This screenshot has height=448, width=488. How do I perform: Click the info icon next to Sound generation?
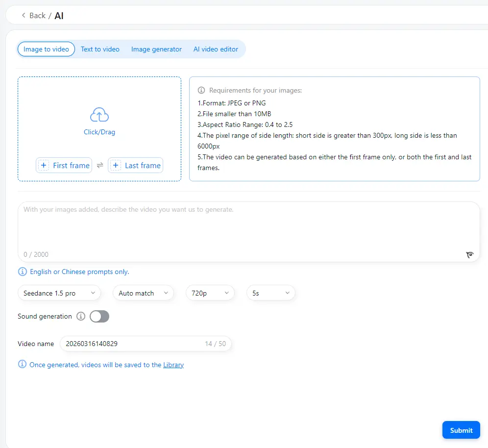80,316
